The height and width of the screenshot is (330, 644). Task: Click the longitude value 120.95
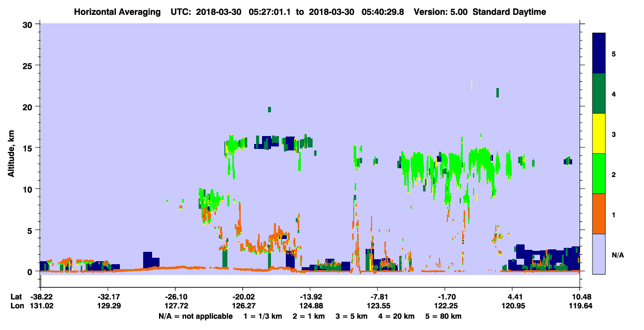(512, 306)
